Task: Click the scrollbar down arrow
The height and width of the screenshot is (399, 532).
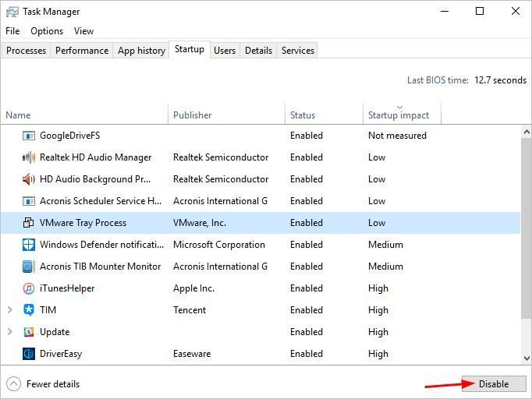Action: (527, 358)
